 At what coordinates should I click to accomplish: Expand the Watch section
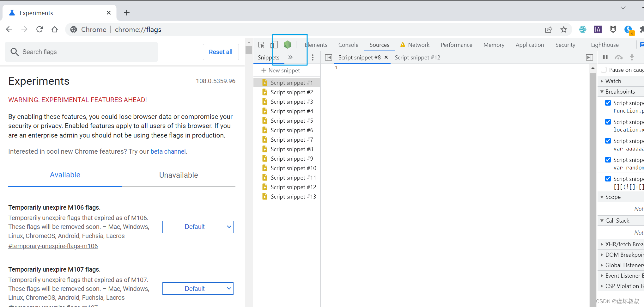pos(621,81)
